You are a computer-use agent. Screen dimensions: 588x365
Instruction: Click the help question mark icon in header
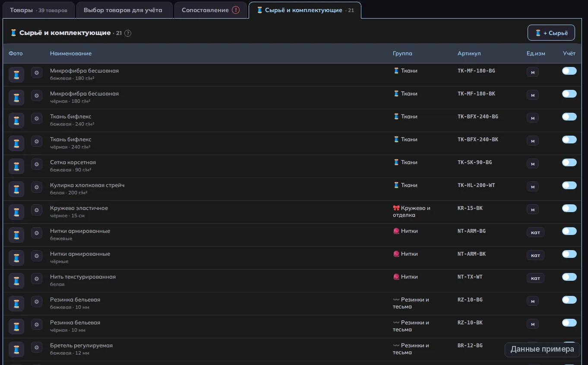click(128, 33)
